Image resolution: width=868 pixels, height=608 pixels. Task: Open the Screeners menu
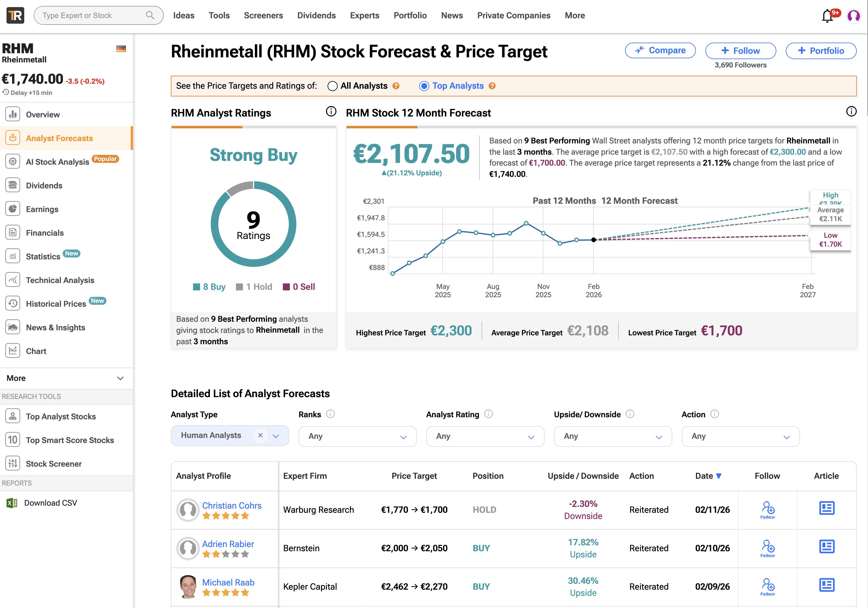(263, 15)
